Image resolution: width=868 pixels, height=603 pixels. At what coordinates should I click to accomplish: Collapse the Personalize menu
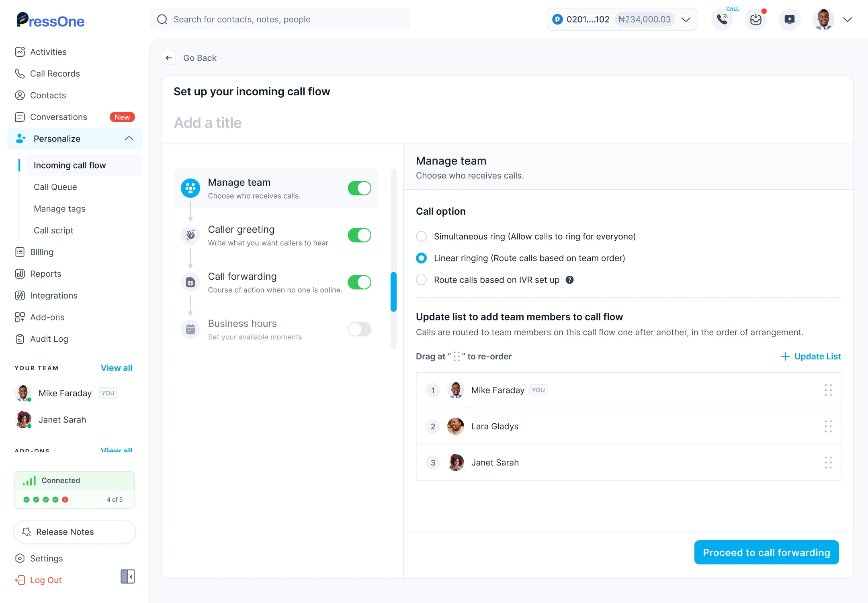pyautogui.click(x=129, y=138)
